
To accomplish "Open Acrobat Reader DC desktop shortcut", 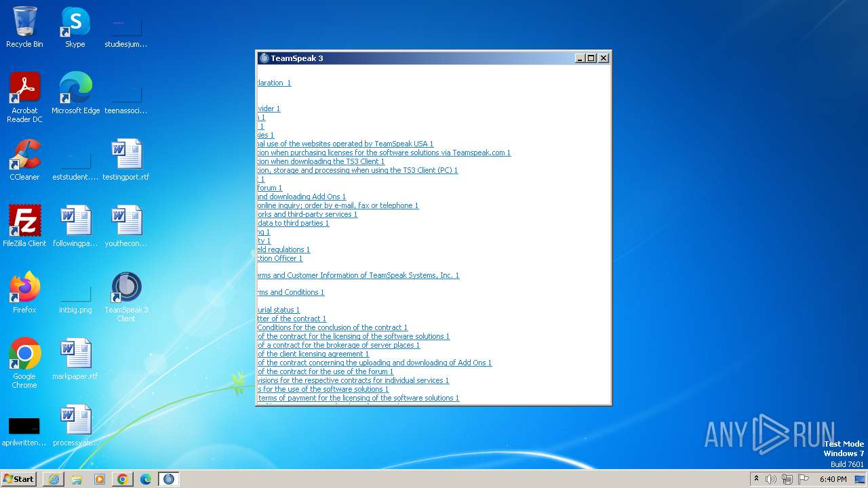I will pos(24,98).
